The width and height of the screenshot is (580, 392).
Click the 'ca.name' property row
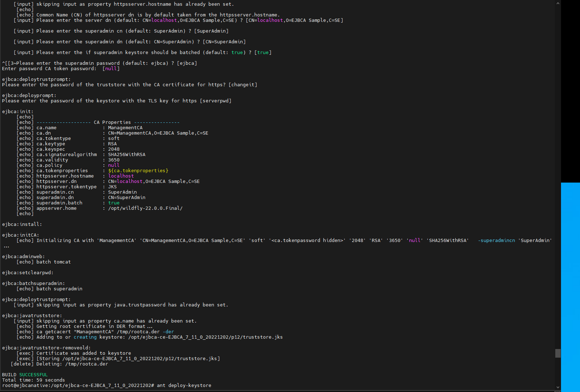(x=80, y=128)
